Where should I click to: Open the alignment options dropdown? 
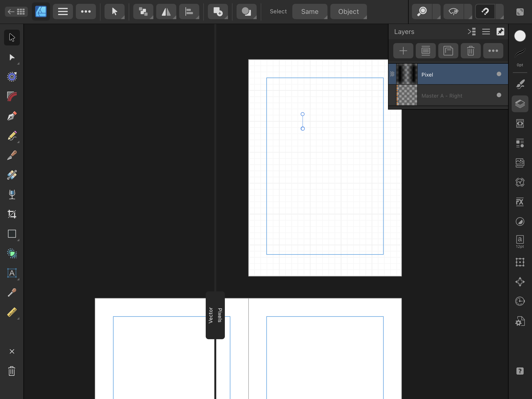click(189, 11)
